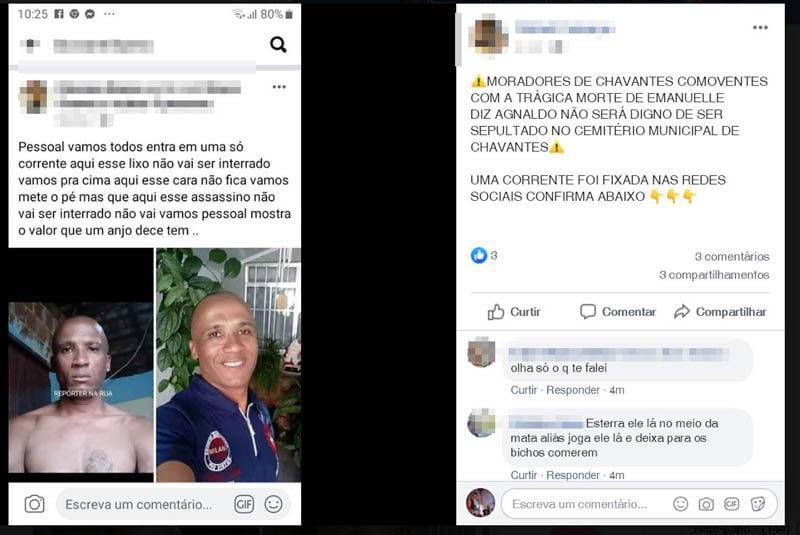
Task: Open the 3 compartilhamentos link
Action: click(x=714, y=275)
